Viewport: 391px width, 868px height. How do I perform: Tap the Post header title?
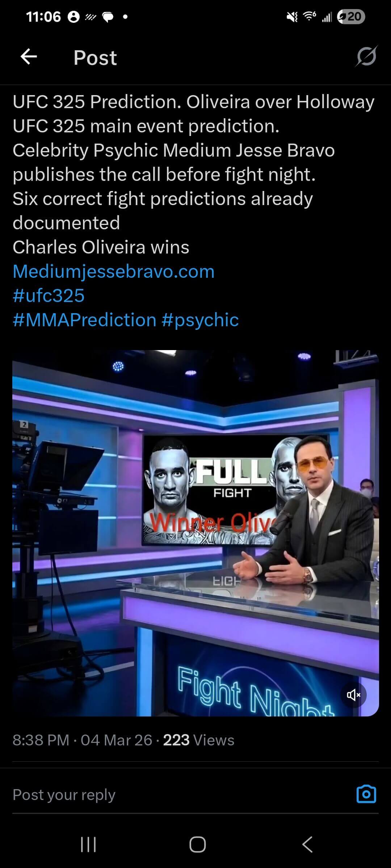[x=95, y=58]
